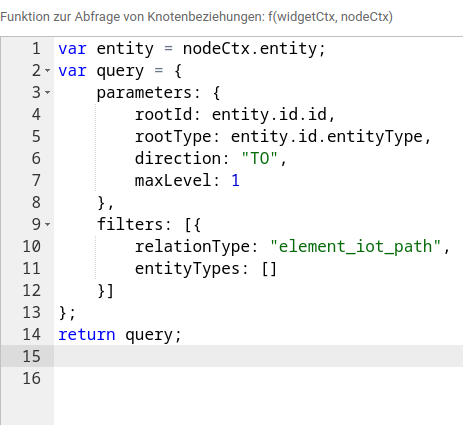This screenshot has width=463, height=425.
Task: Click gutter line number 10
Action: (x=32, y=247)
